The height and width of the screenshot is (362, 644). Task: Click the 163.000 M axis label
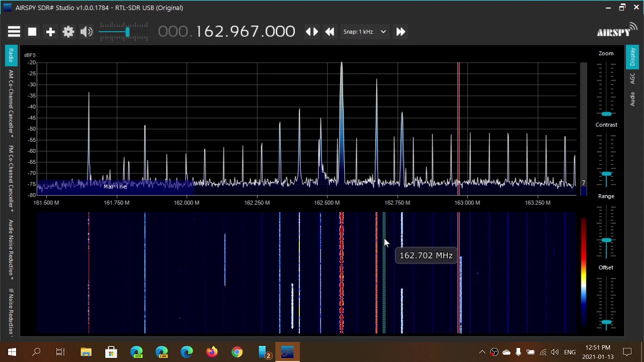click(467, 203)
